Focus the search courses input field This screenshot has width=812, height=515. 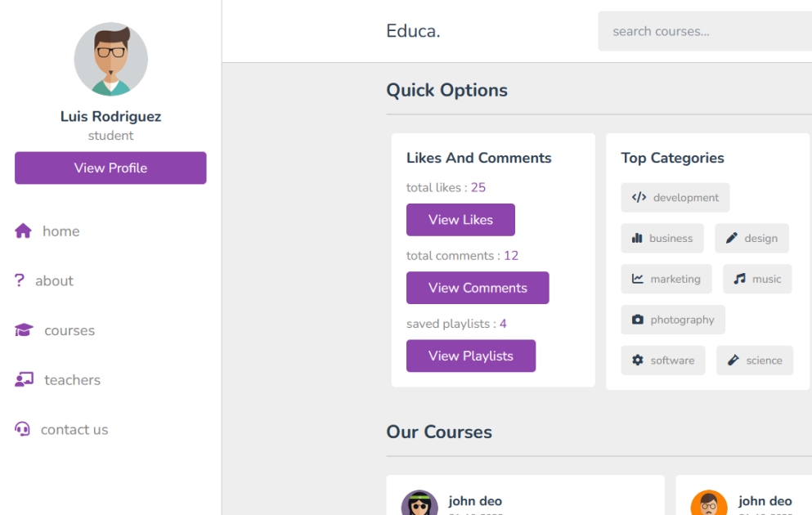705,31
